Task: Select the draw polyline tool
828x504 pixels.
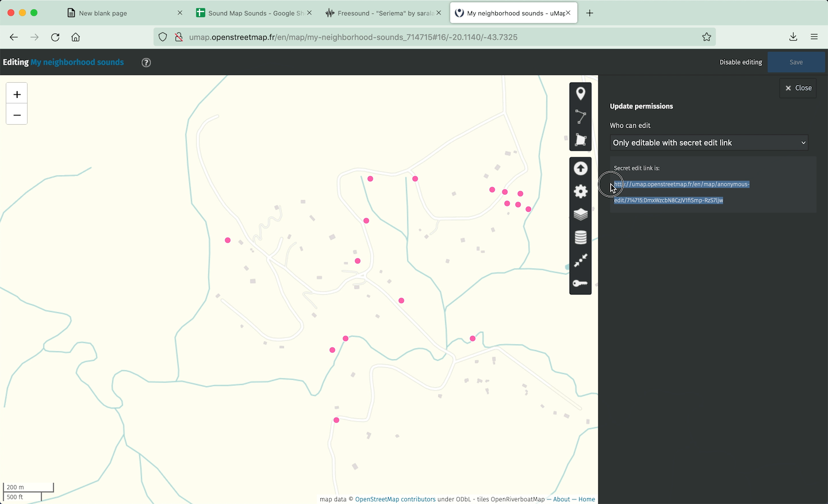Action: coord(580,117)
